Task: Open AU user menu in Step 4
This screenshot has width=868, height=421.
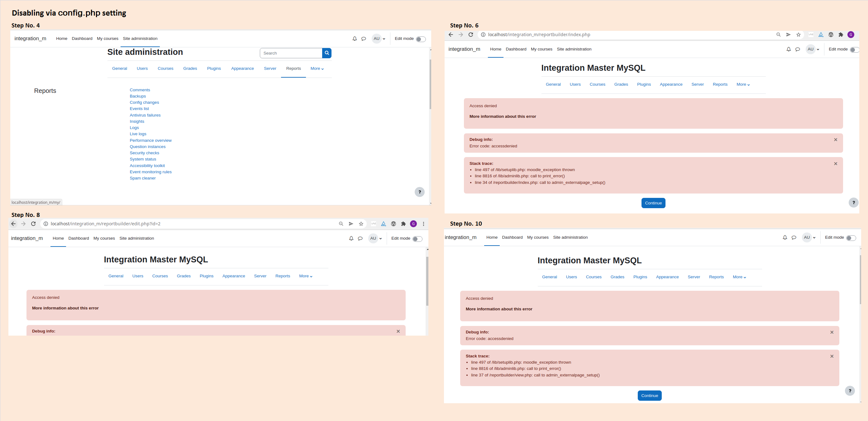Action: 379,39
